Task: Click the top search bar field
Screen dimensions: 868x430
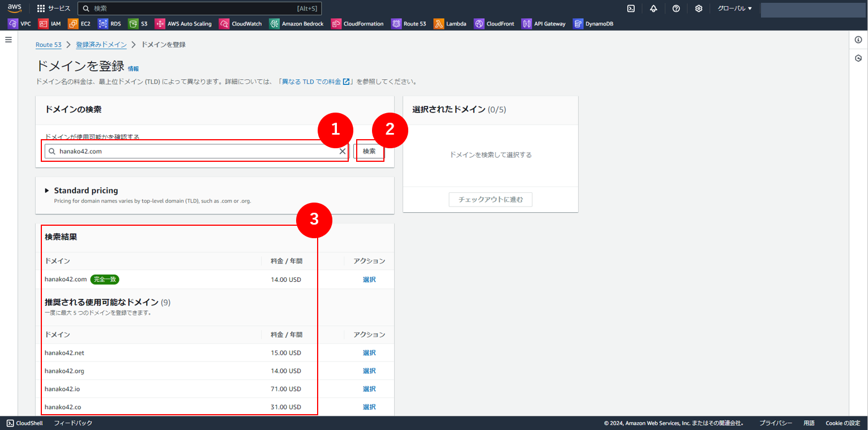Action: 199,8
